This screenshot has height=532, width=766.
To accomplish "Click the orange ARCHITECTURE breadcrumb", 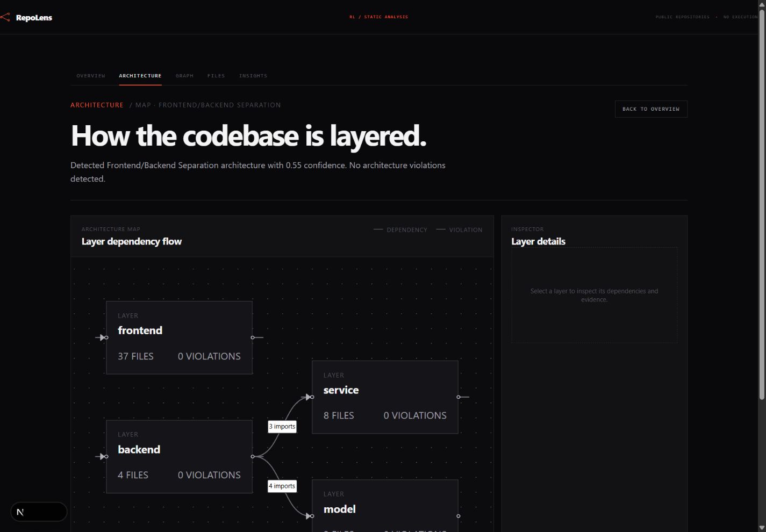I will coord(97,105).
